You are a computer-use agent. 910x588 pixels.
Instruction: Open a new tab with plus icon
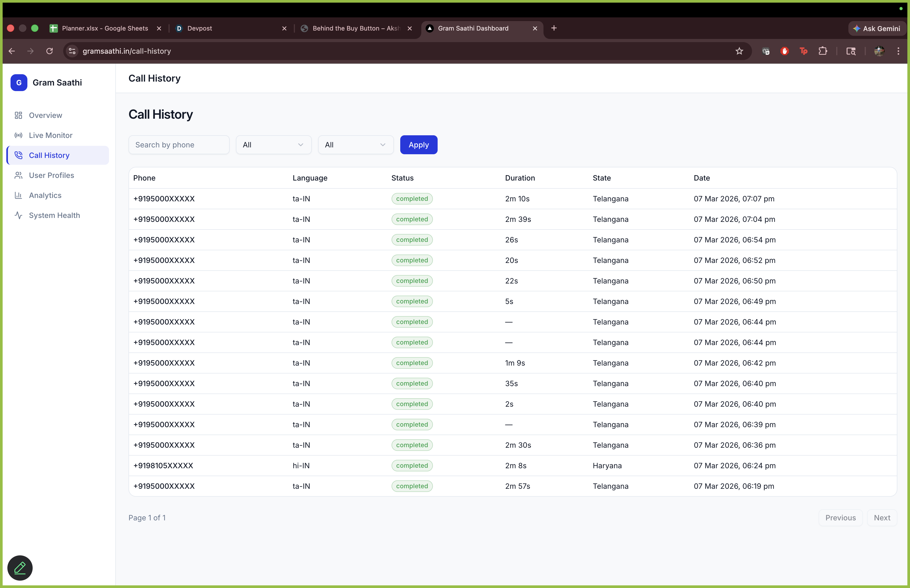coord(554,28)
